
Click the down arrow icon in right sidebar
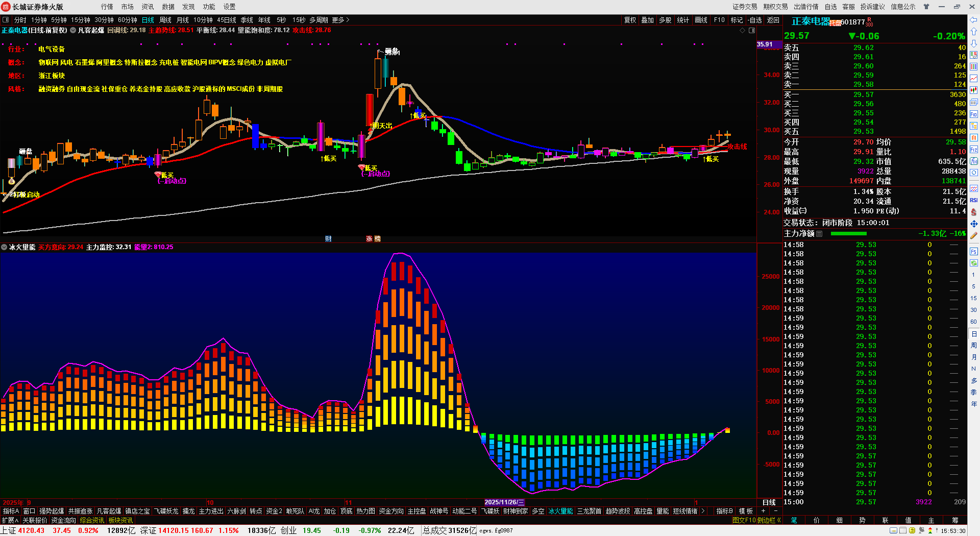pos(974,43)
